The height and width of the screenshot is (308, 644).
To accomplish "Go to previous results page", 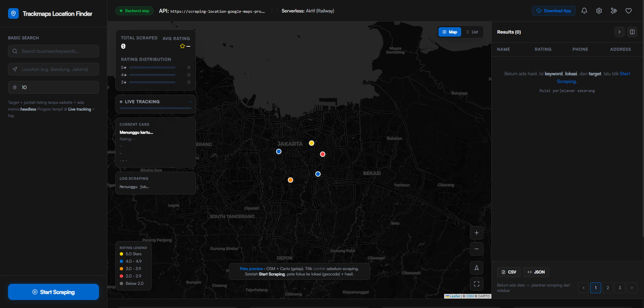I will [x=584, y=288].
